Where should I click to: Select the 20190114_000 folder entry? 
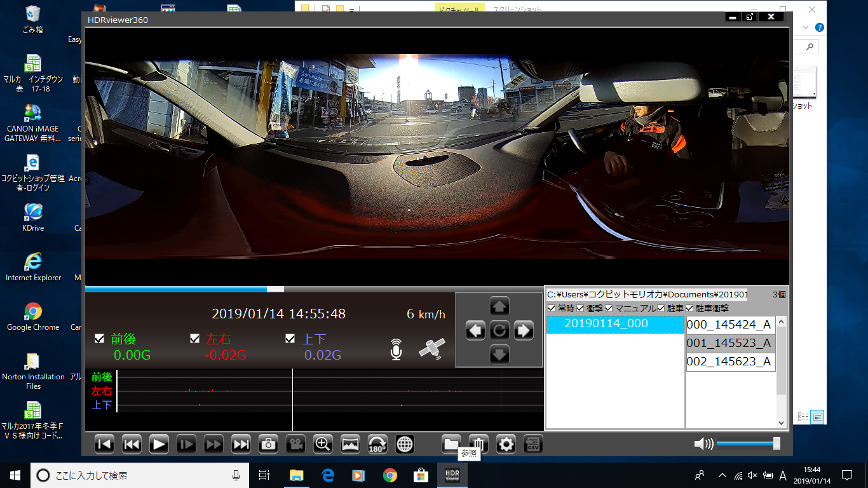(x=606, y=323)
